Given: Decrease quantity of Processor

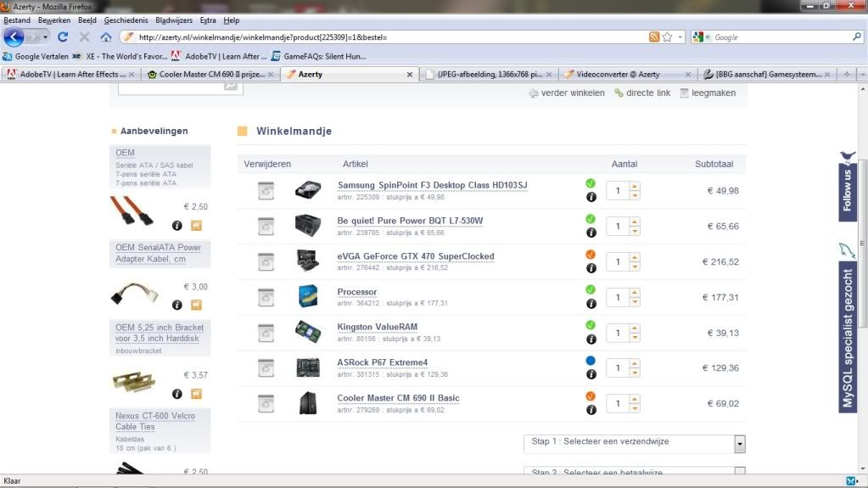Looking at the screenshot, I should pos(635,302).
